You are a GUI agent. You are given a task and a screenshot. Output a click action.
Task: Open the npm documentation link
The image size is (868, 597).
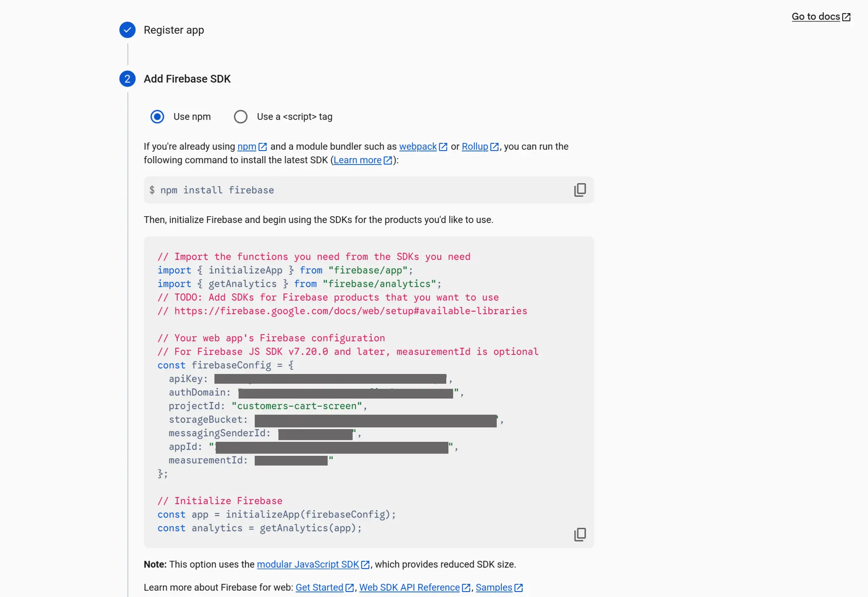[x=247, y=146]
